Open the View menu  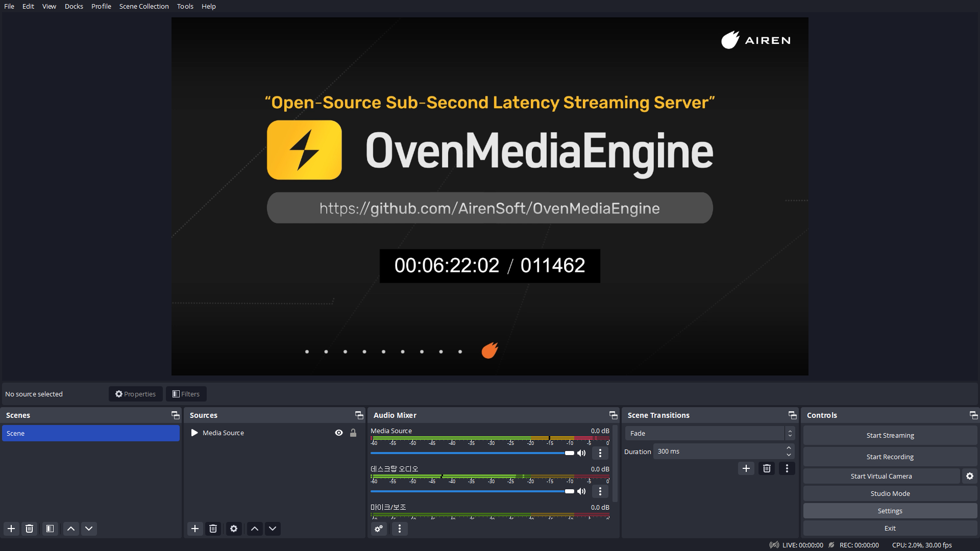click(49, 6)
